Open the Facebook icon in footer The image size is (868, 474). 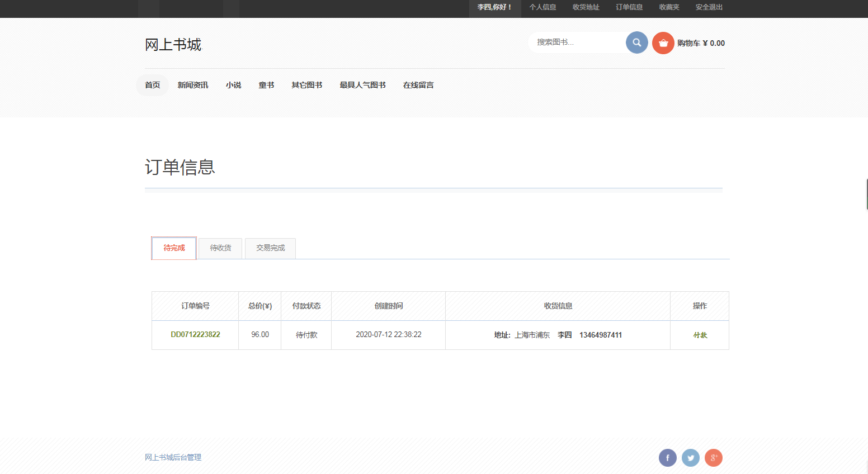(x=668, y=458)
